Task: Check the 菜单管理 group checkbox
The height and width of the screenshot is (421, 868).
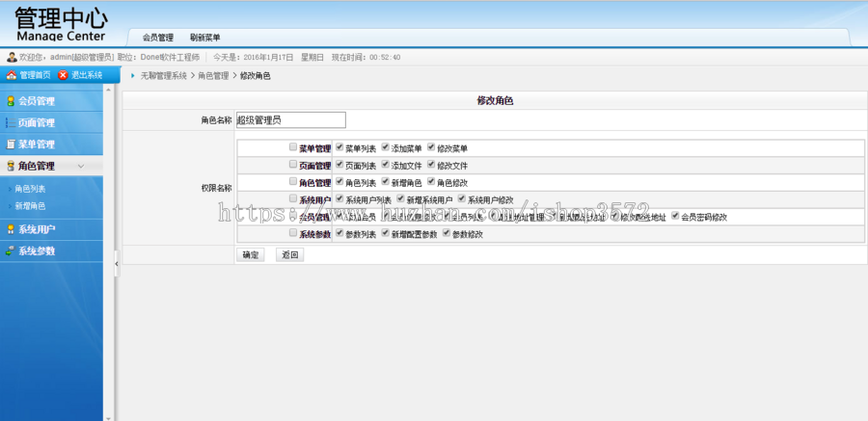Action: 293,147
